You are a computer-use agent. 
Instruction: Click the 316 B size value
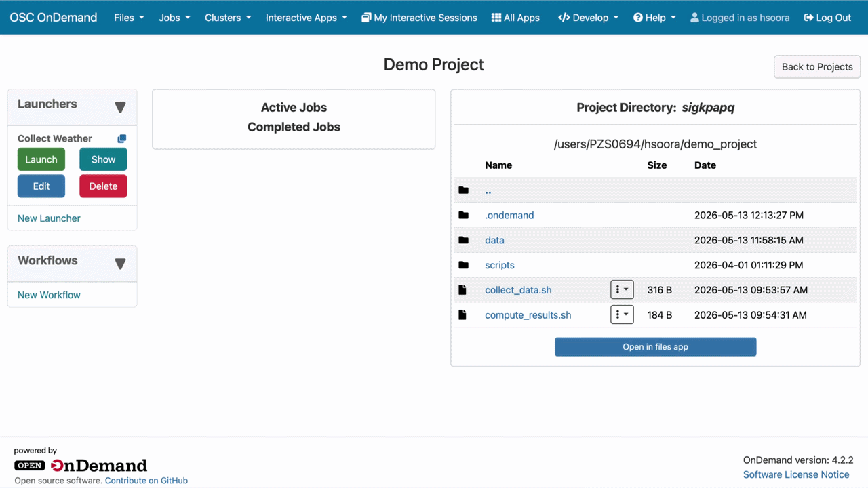[x=660, y=290]
